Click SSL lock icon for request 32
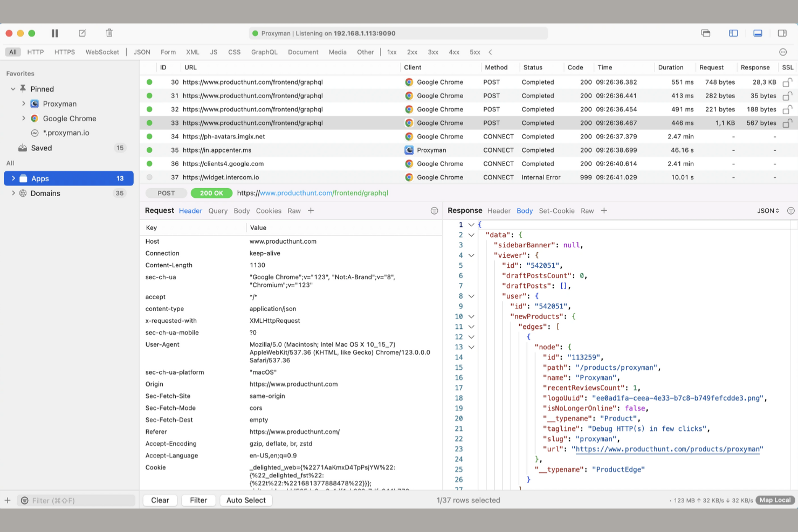Image resolution: width=798 pixels, height=532 pixels. pyautogui.click(x=787, y=109)
